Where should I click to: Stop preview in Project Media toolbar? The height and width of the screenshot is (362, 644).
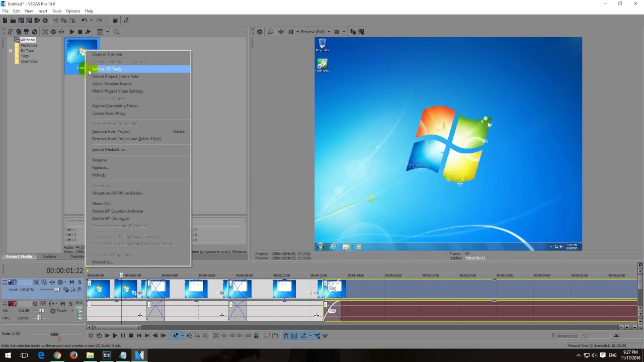pos(80,32)
